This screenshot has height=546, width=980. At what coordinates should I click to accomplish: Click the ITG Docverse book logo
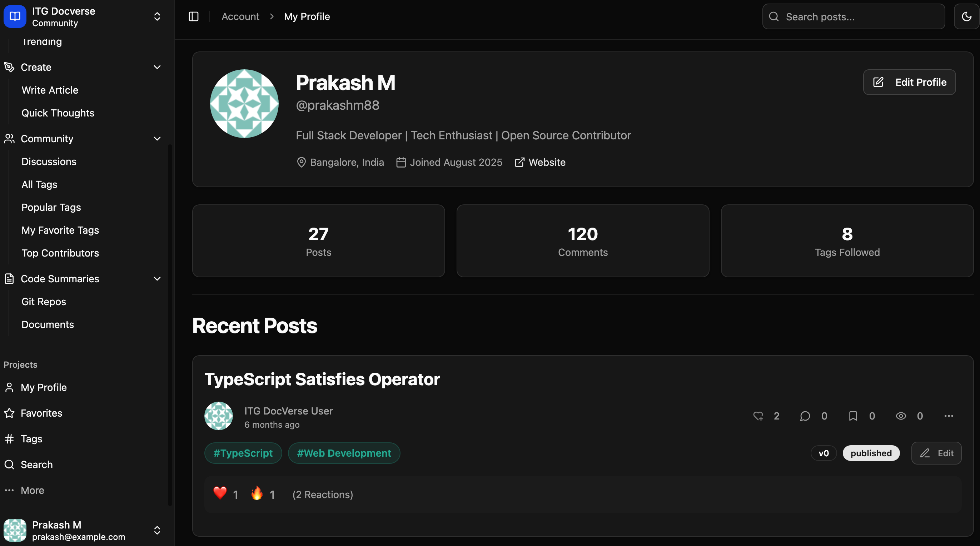point(15,16)
